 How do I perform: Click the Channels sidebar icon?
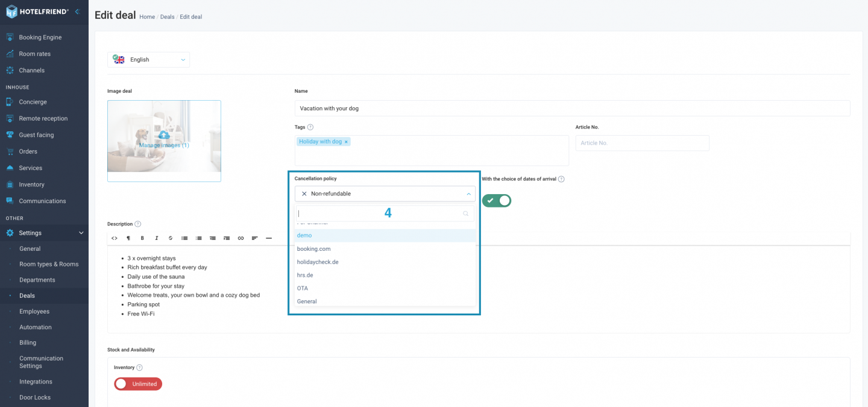pyautogui.click(x=10, y=71)
